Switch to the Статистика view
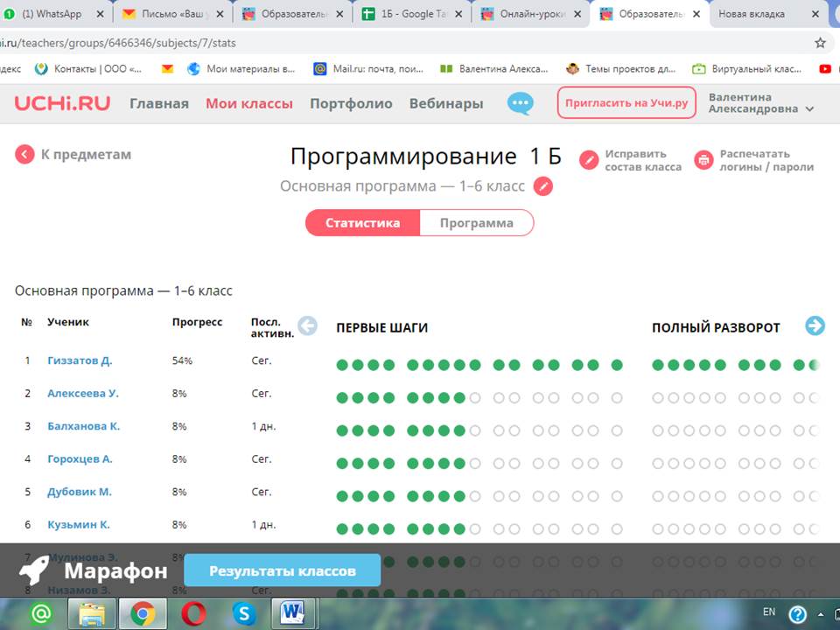This screenshot has width=840, height=630. pyautogui.click(x=362, y=223)
